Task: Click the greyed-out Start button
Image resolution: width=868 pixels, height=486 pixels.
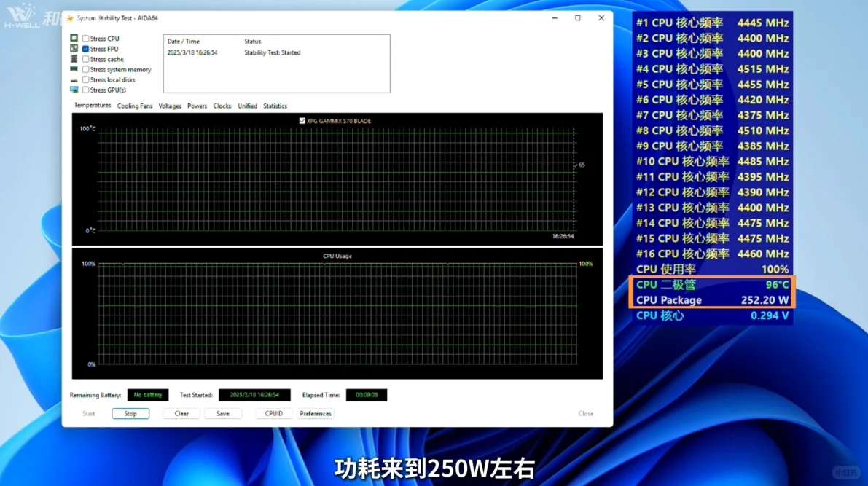Action: click(x=89, y=413)
